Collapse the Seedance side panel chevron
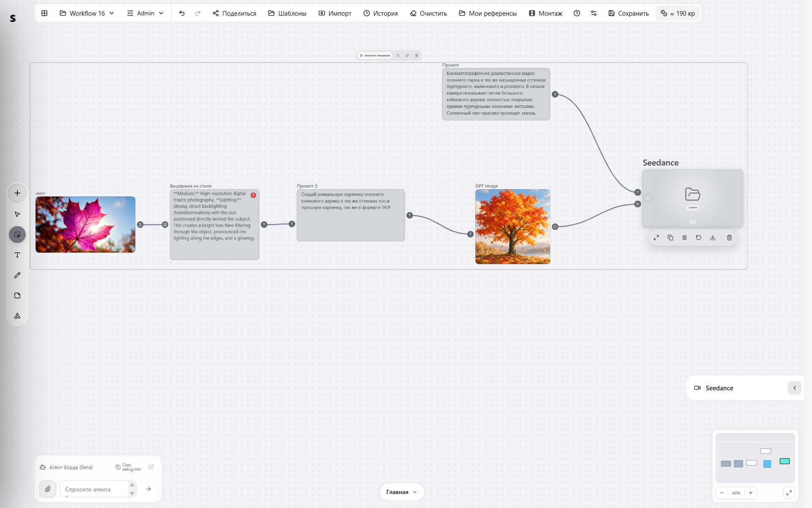812x508 pixels. [x=795, y=388]
